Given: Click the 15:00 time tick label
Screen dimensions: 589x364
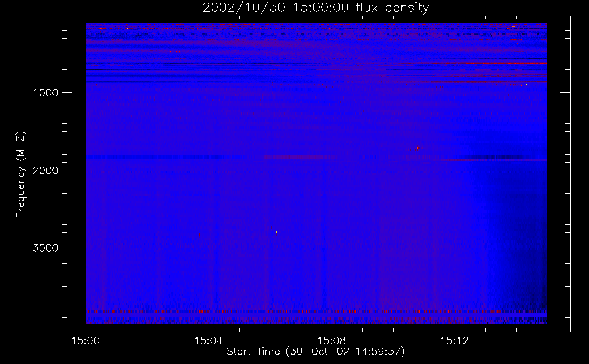Looking at the screenshot, I should click(86, 341).
